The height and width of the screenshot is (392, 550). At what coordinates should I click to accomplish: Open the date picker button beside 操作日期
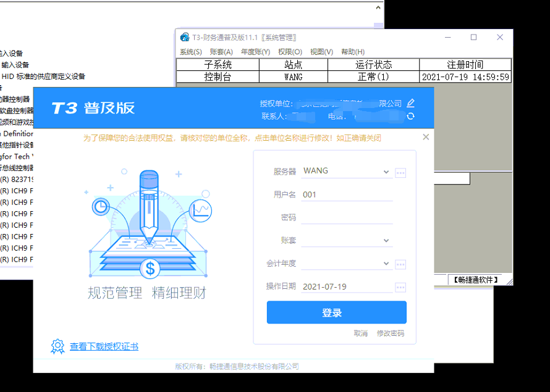click(x=400, y=288)
